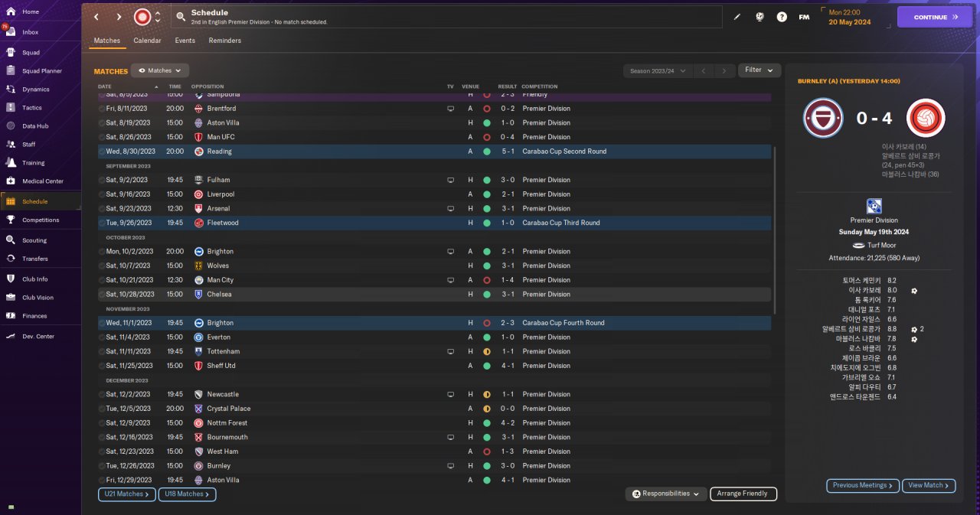This screenshot has width=980, height=515.
Task: Switch to the Events tab
Action: (x=185, y=41)
